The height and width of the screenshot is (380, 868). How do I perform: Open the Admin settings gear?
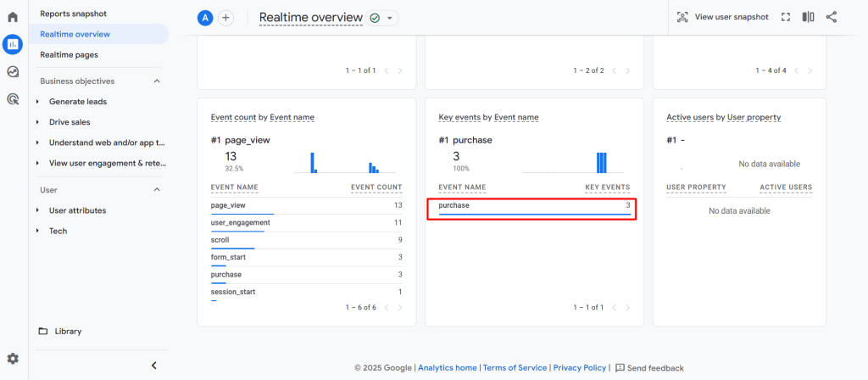tap(13, 359)
